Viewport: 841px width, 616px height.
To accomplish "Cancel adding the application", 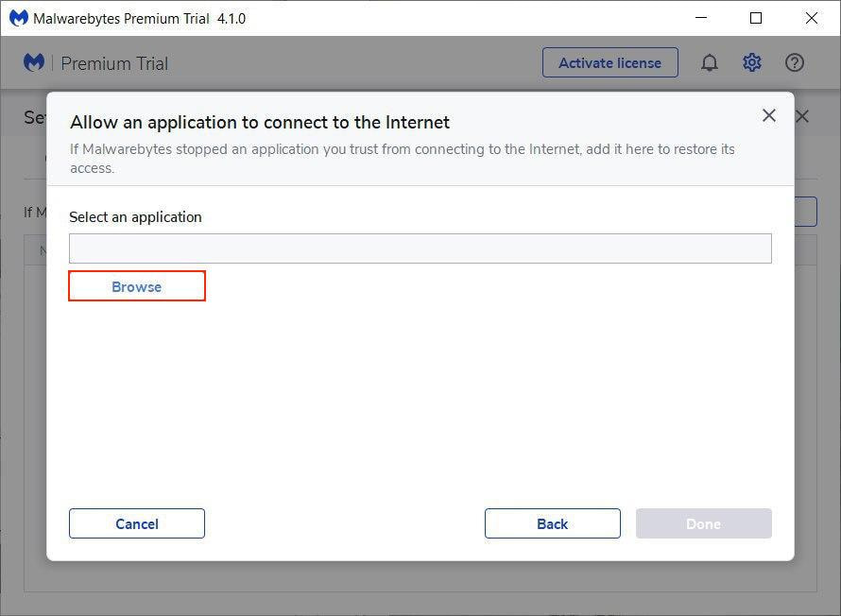I will pos(137,523).
